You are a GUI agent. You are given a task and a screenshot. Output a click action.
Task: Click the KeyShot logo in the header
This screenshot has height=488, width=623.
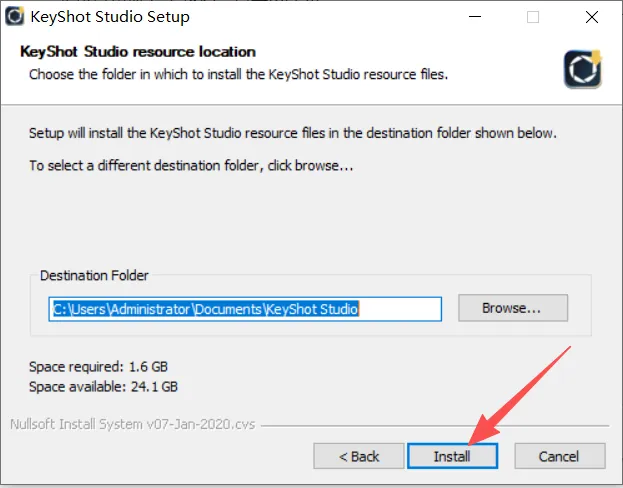tap(582, 67)
